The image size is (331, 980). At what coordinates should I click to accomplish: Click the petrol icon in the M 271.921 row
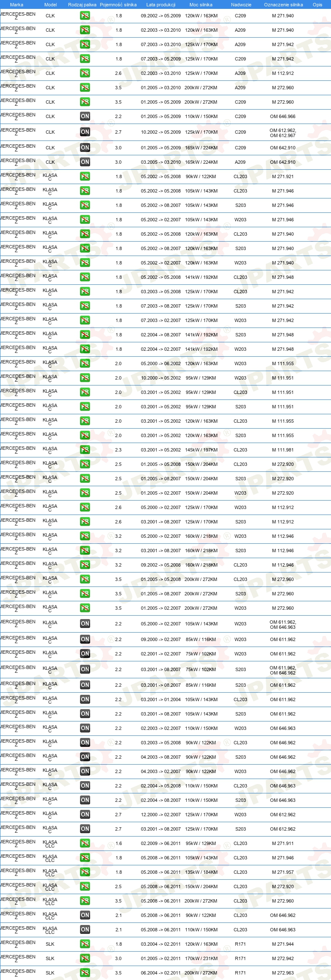(85, 176)
